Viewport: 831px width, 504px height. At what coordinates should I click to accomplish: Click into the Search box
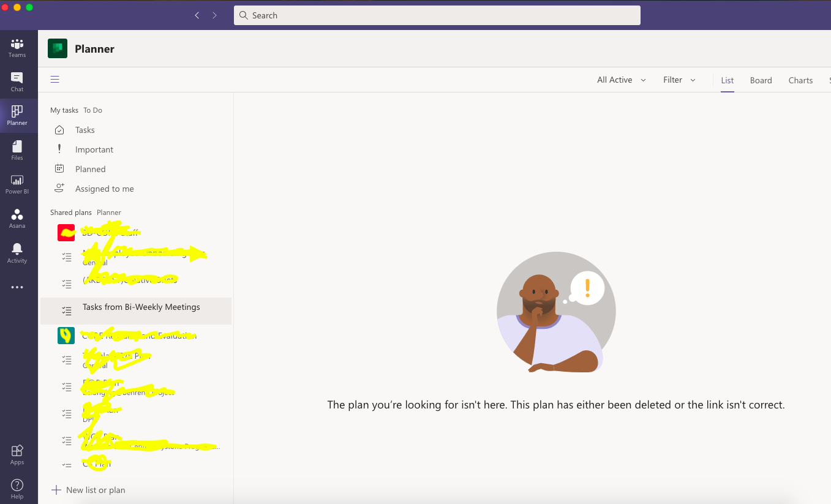pyautogui.click(x=437, y=15)
